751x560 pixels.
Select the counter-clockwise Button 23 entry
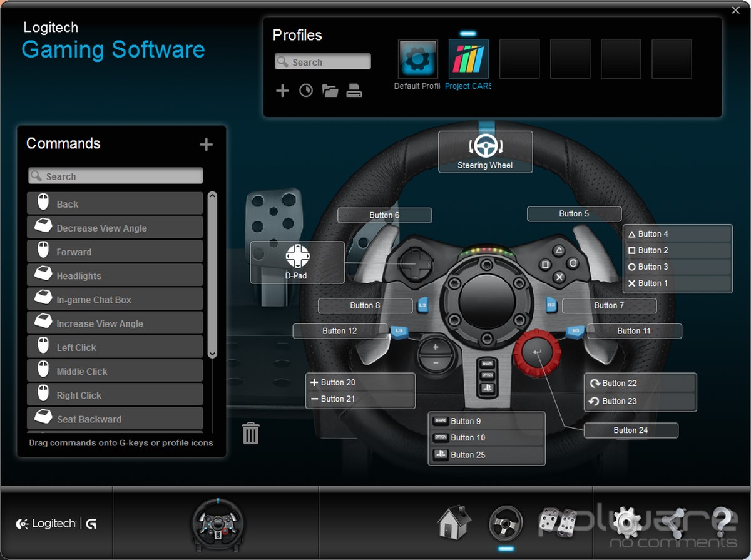[x=641, y=401]
